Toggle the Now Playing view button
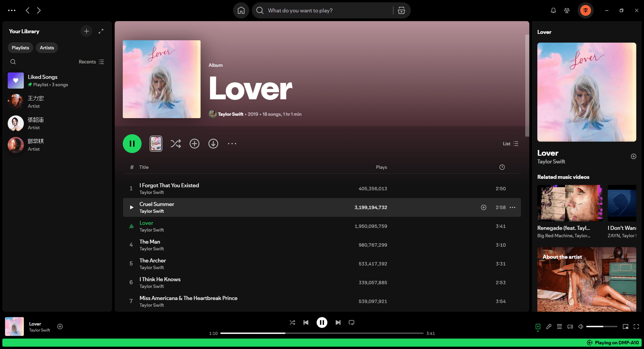This screenshot has width=644, height=349. tap(538, 327)
